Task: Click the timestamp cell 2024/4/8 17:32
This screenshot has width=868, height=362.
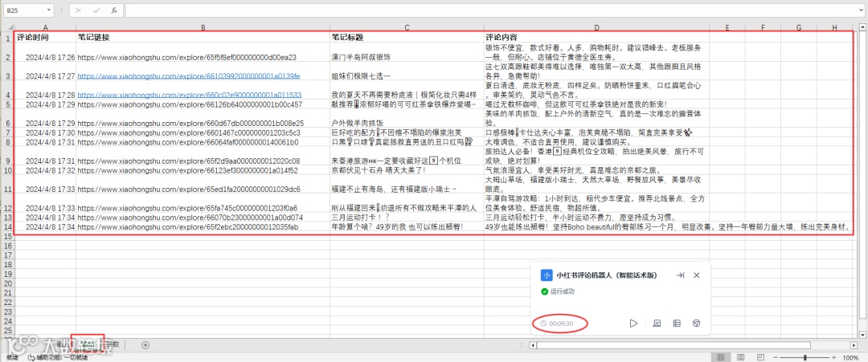Action: pos(45,170)
